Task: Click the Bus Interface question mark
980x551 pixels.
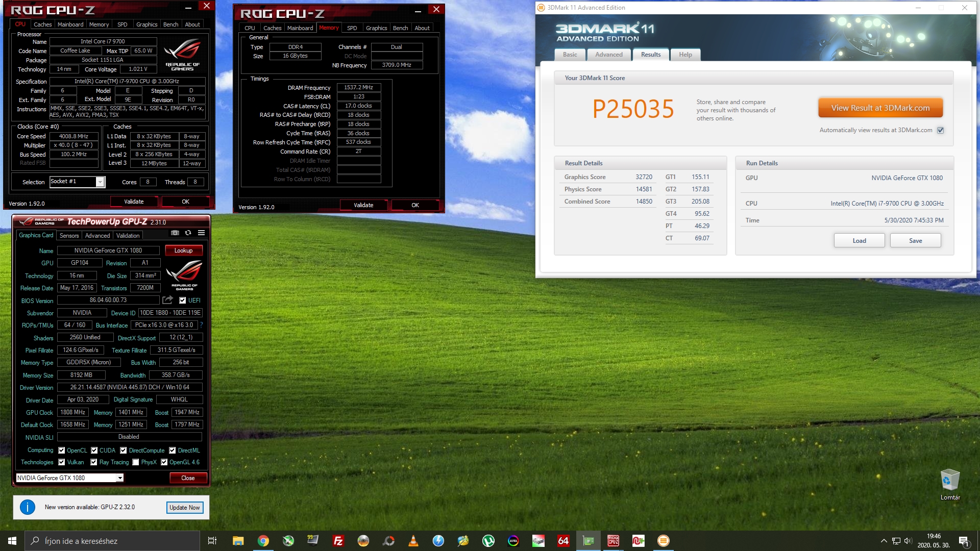Action: click(x=201, y=325)
